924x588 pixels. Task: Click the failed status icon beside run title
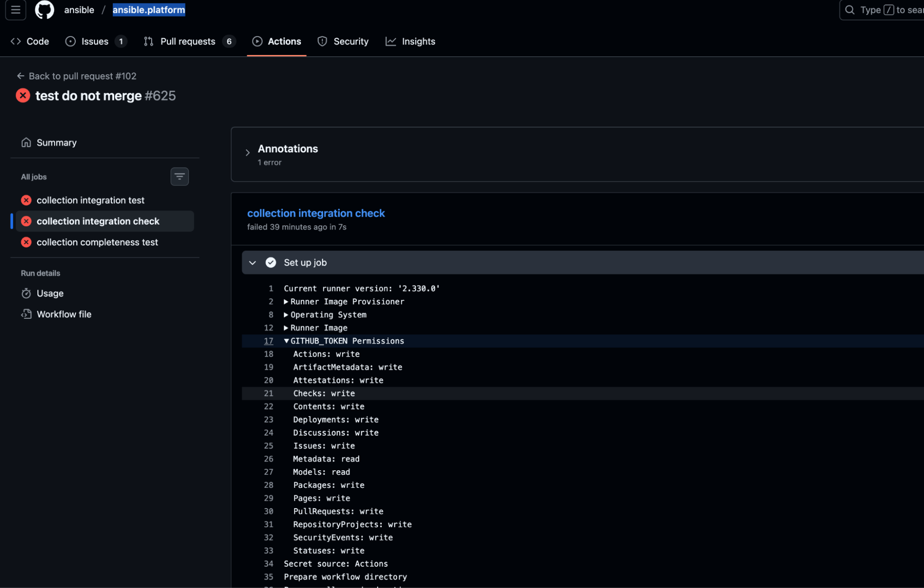click(23, 96)
